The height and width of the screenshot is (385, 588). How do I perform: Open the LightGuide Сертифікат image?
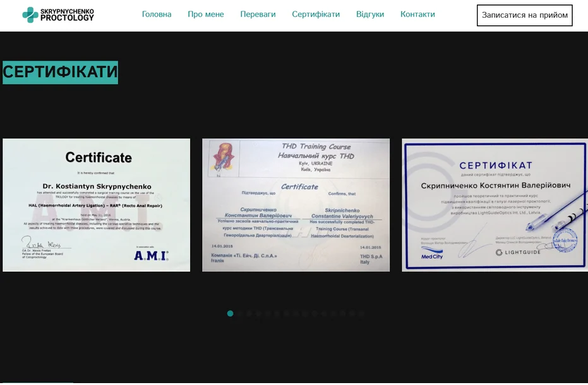[495, 205]
